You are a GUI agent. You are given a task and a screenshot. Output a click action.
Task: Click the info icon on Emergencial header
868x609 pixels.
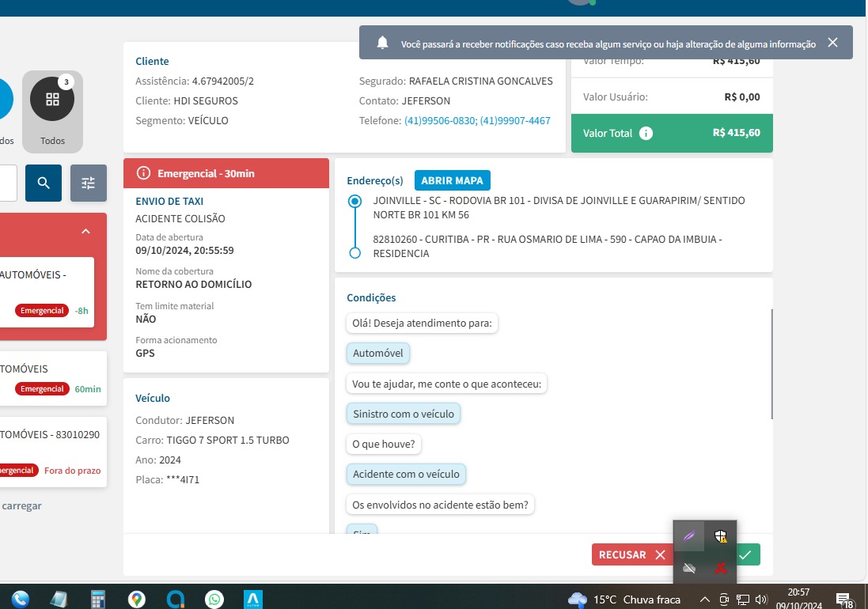[x=143, y=173]
